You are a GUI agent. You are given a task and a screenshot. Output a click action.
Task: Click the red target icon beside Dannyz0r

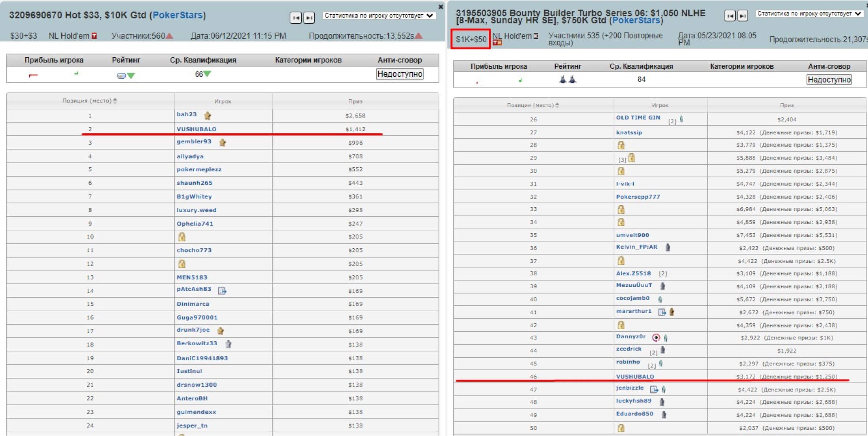click(x=656, y=338)
